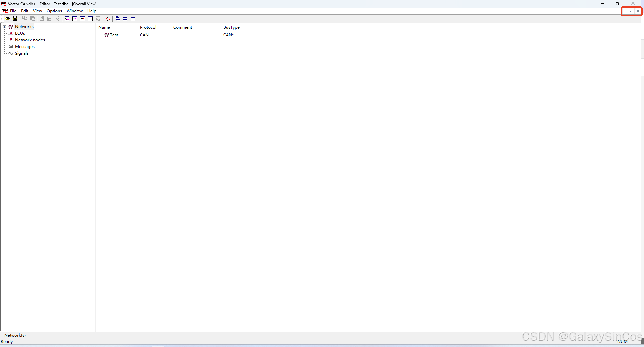Click the grayed consistency view icon
The image size is (644, 347).
pyautogui.click(x=98, y=19)
